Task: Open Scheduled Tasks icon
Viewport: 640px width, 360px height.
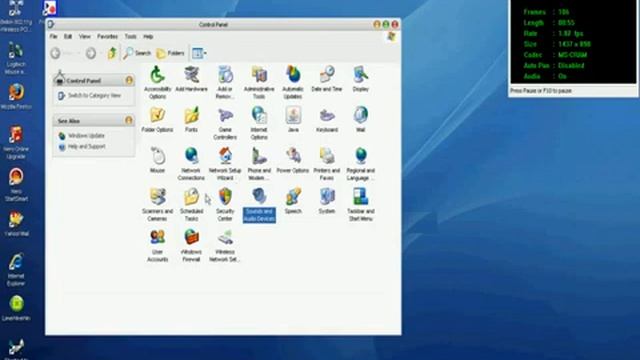Action: [191, 205]
